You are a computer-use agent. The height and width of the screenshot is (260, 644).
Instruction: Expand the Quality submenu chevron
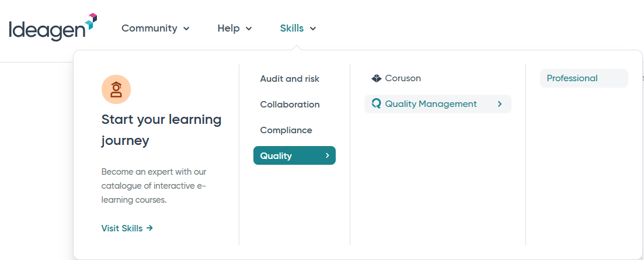point(328,155)
